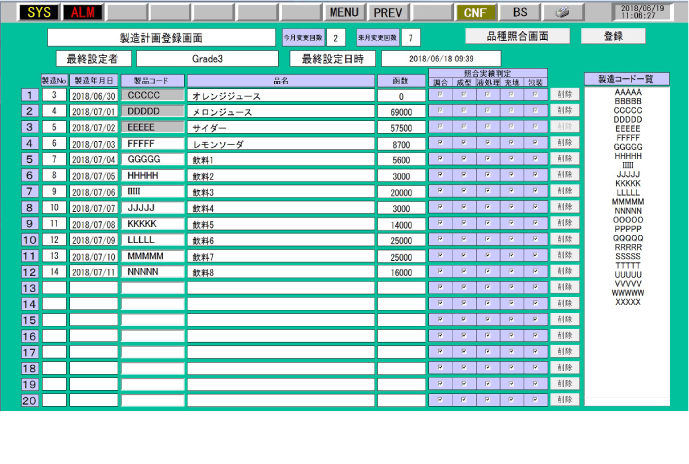Delete the メロンジュース row with 削除
This screenshot has width=689, height=464.
click(565, 110)
